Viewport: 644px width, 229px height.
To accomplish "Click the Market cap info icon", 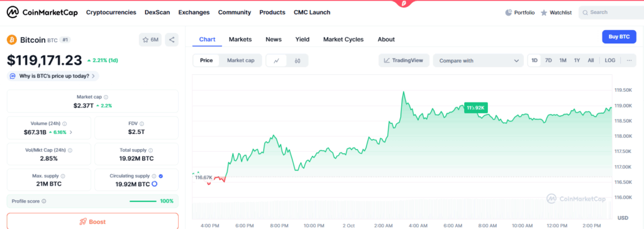I will 106,97.
